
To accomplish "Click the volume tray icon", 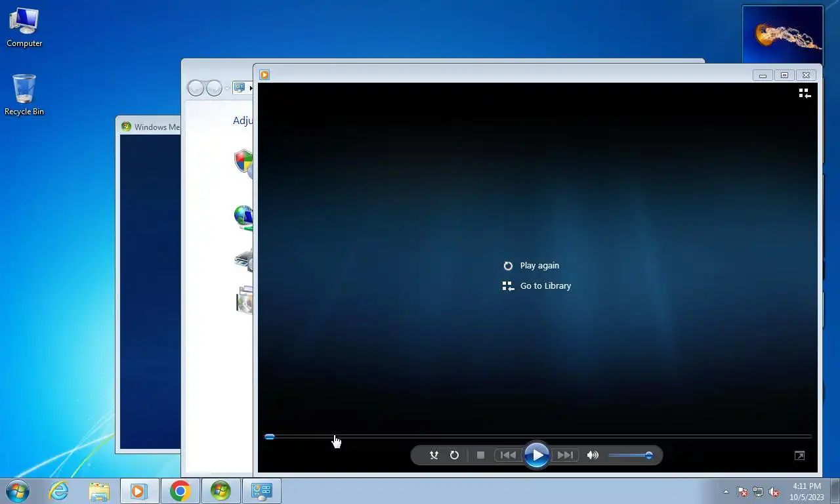I will tap(774, 492).
